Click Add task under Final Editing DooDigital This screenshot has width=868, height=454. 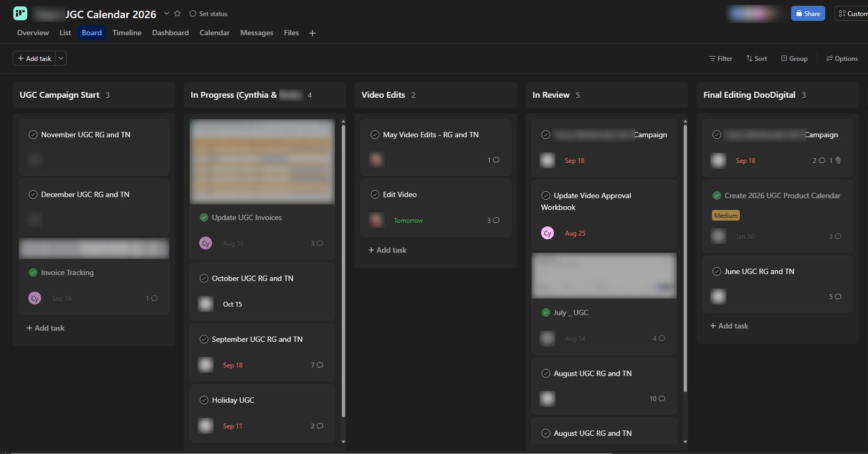[729, 326]
